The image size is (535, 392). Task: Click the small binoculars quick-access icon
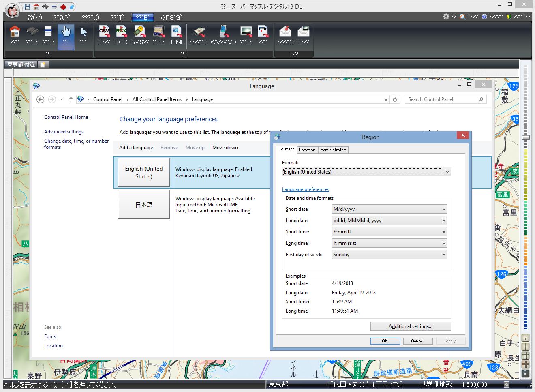coord(45,7)
